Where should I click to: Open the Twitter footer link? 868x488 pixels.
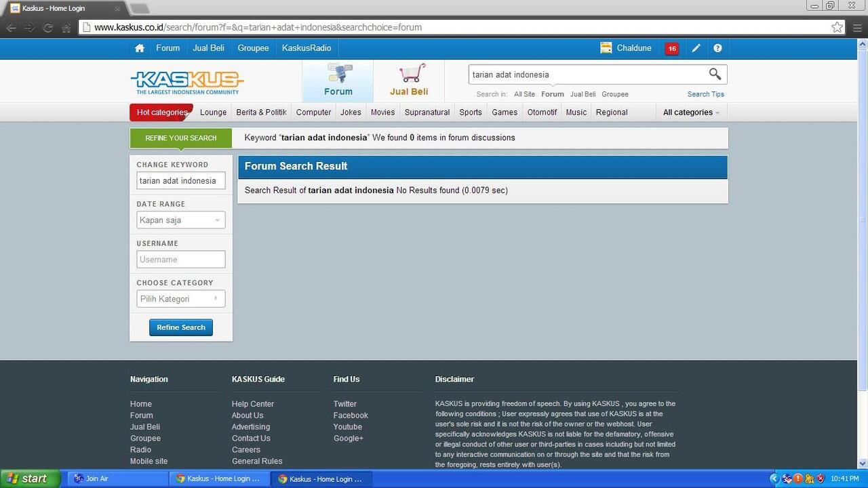344,404
